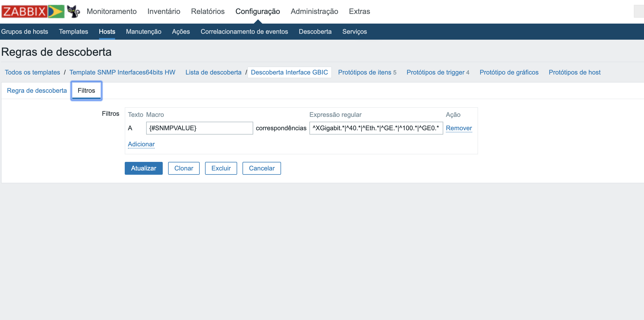Go to the Templates submenu

click(x=73, y=32)
